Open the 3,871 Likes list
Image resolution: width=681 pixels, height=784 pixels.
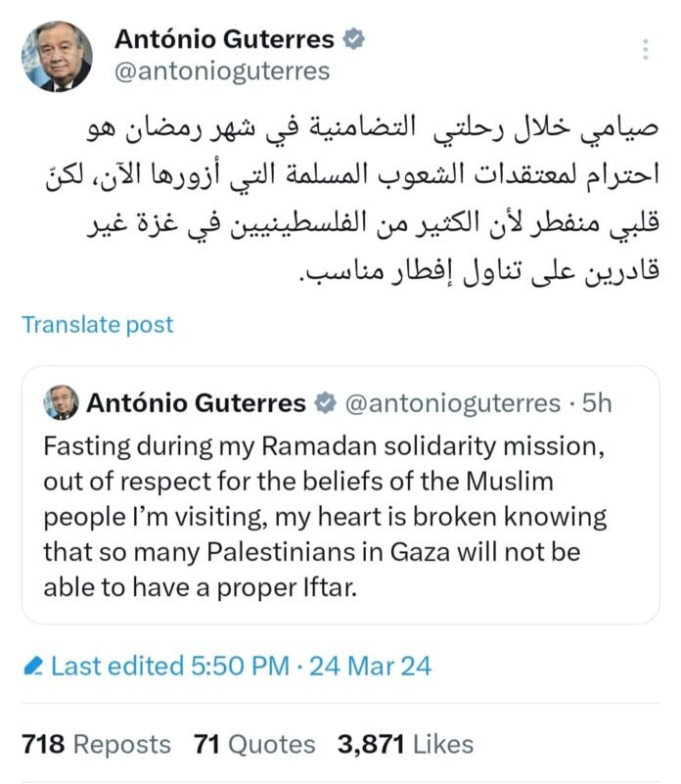[405, 745]
